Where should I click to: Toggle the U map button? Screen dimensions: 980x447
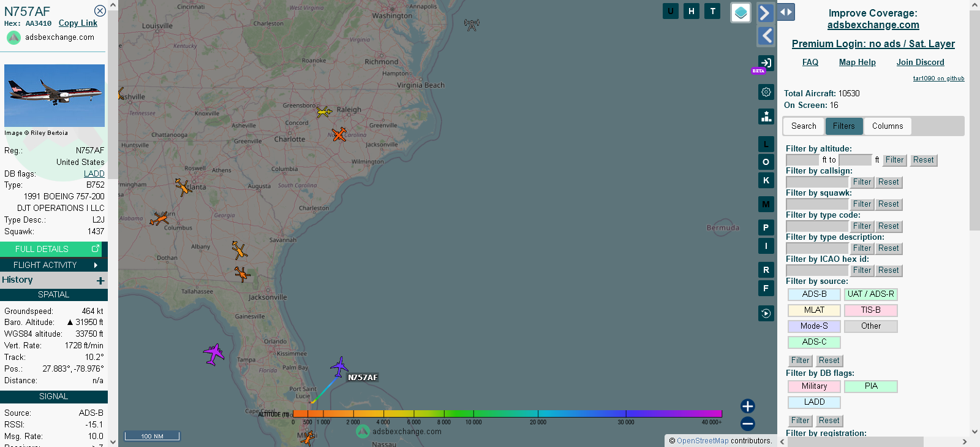click(x=671, y=11)
